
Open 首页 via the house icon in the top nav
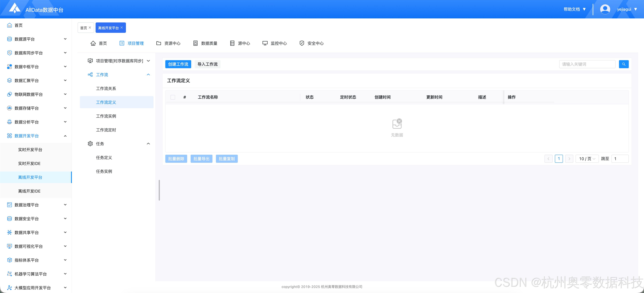point(93,43)
